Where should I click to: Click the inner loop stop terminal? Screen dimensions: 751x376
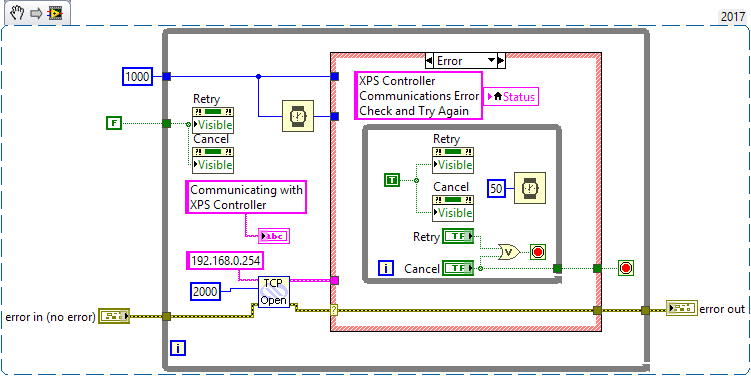[x=538, y=251]
